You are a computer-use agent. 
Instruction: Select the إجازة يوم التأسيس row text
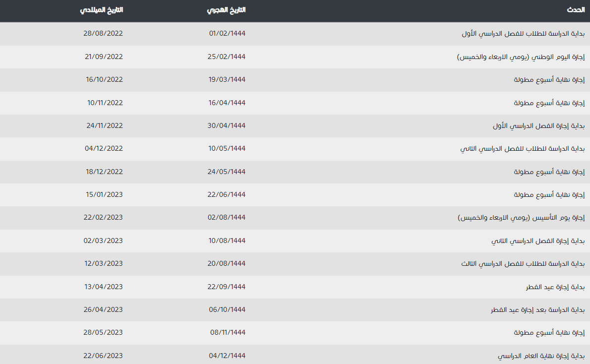521,218
